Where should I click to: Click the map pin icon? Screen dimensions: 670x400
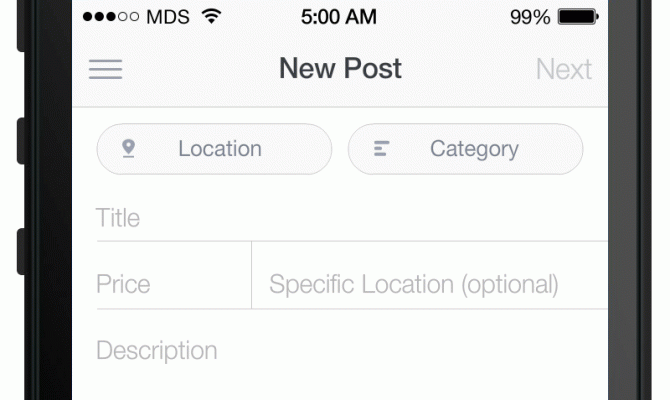128,149
